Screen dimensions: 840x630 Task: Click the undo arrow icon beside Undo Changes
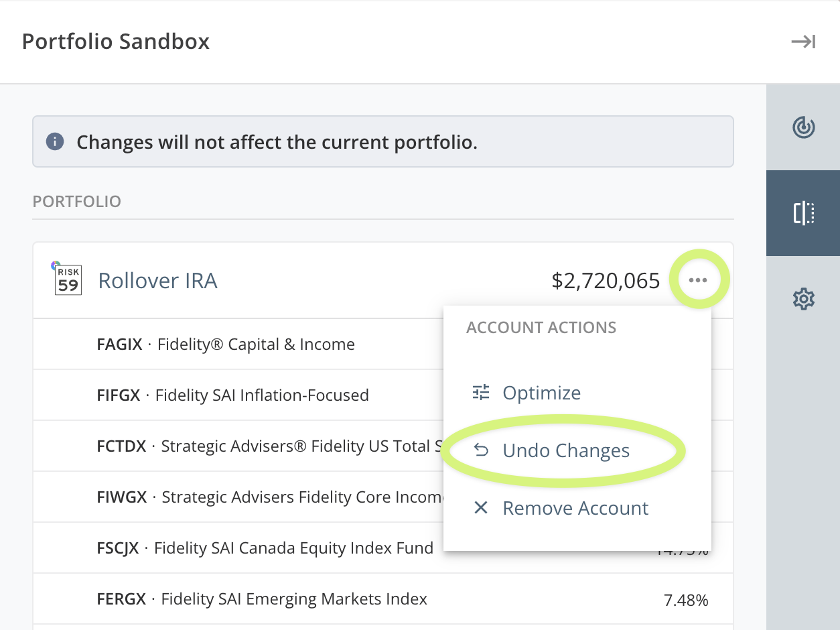tap(480, 450)
